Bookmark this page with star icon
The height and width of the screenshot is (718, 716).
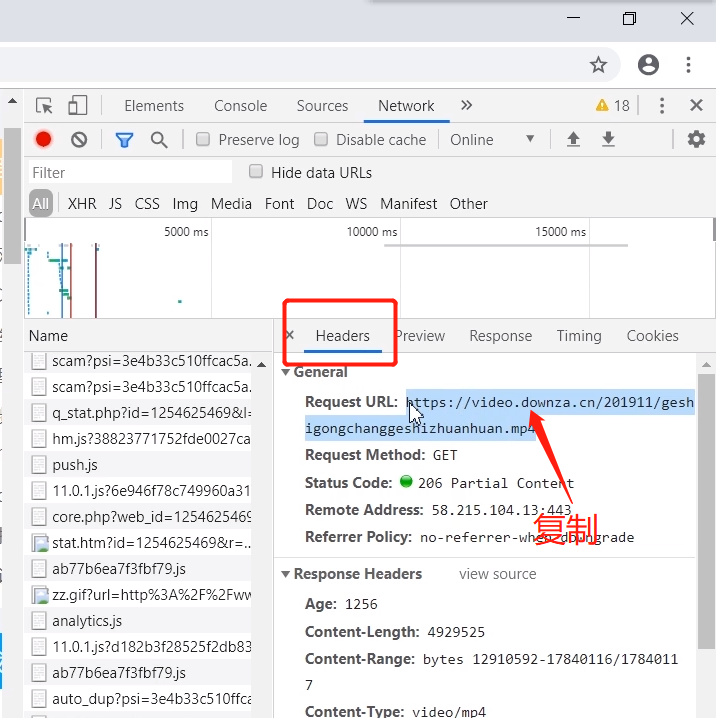coord(598,65)
